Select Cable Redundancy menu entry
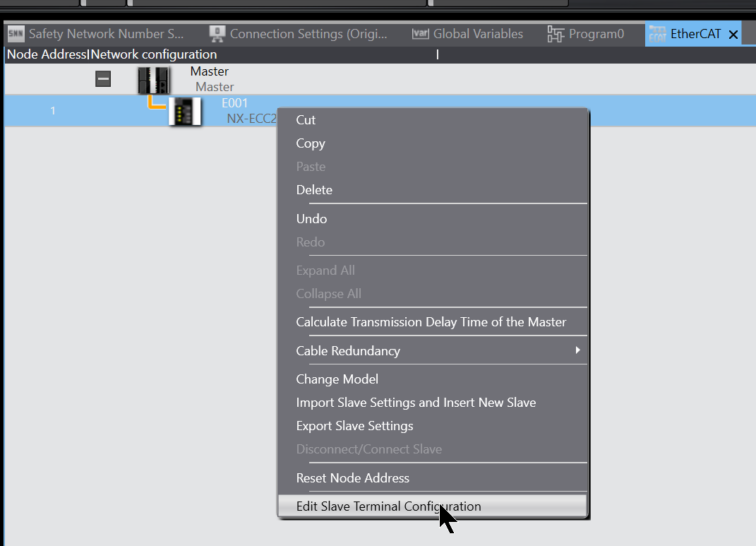 433,350
